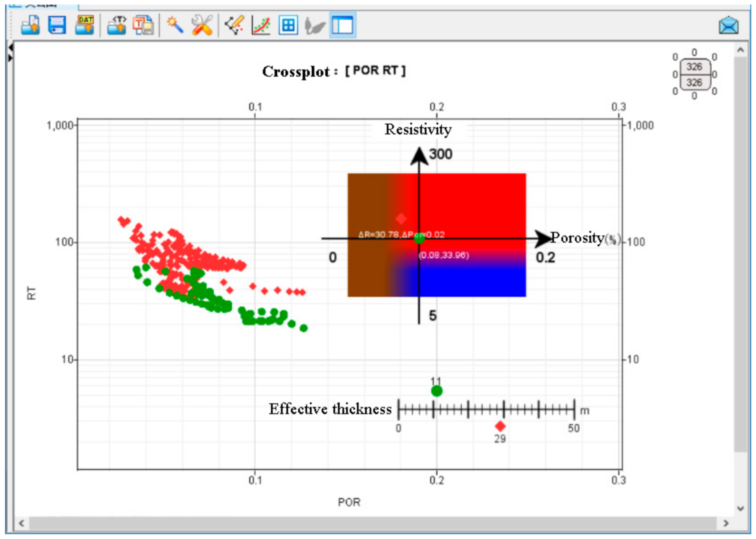The image size is (756, 539).
Task: Toggle the side panel layout button
Action: tap(343, 25)
